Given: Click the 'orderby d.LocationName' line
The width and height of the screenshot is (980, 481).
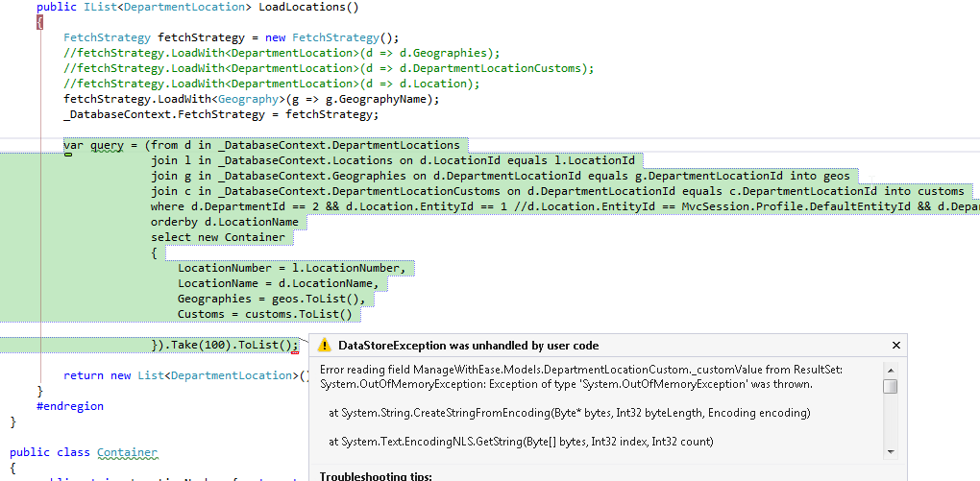Looking at the screenshot, I should 225,222.
